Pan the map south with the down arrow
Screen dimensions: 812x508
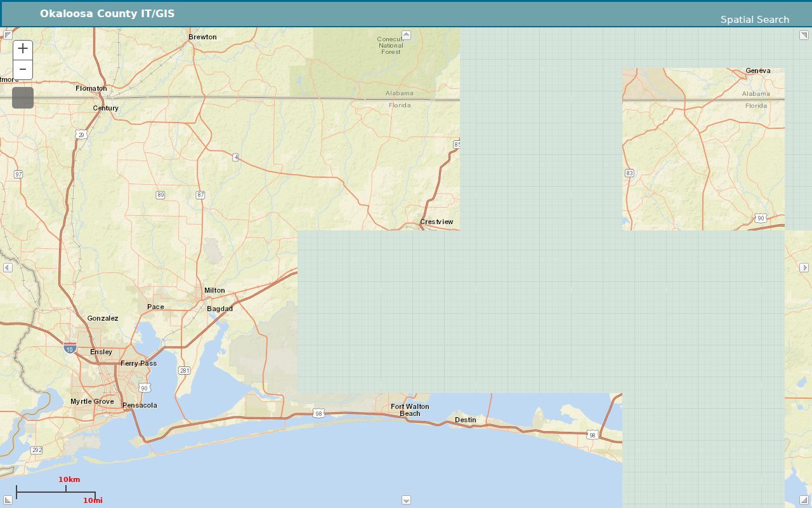click(x=406, y=500)
